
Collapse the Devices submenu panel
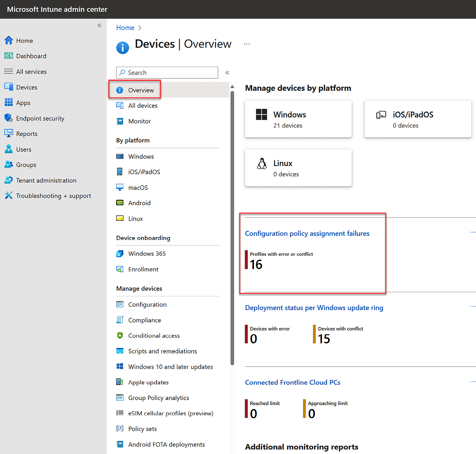(x=227, y=73)
